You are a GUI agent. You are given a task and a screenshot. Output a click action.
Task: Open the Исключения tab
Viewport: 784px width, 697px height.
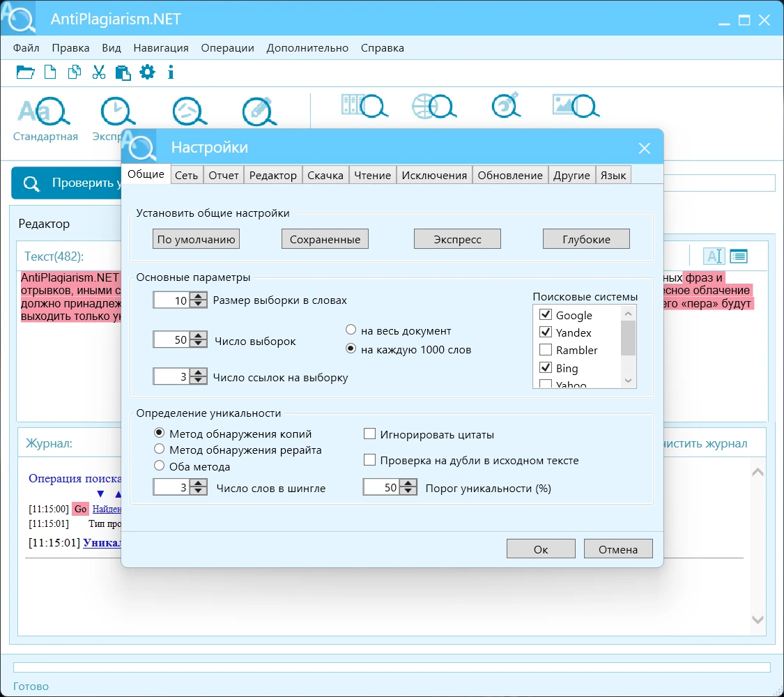tap(434, 176)
